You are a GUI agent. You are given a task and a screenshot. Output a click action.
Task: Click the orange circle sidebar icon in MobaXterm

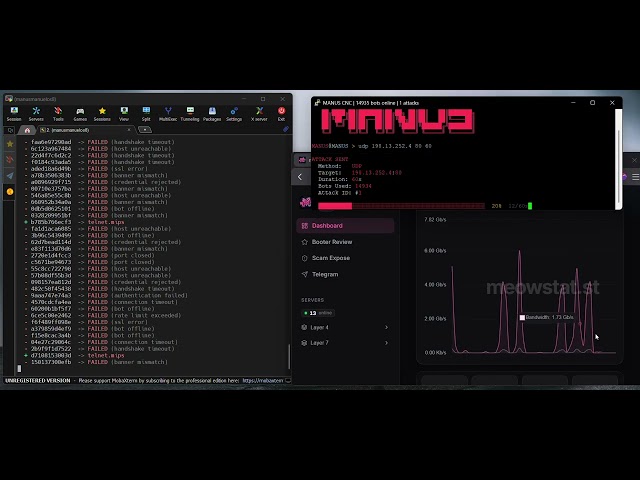coord(10,191)
